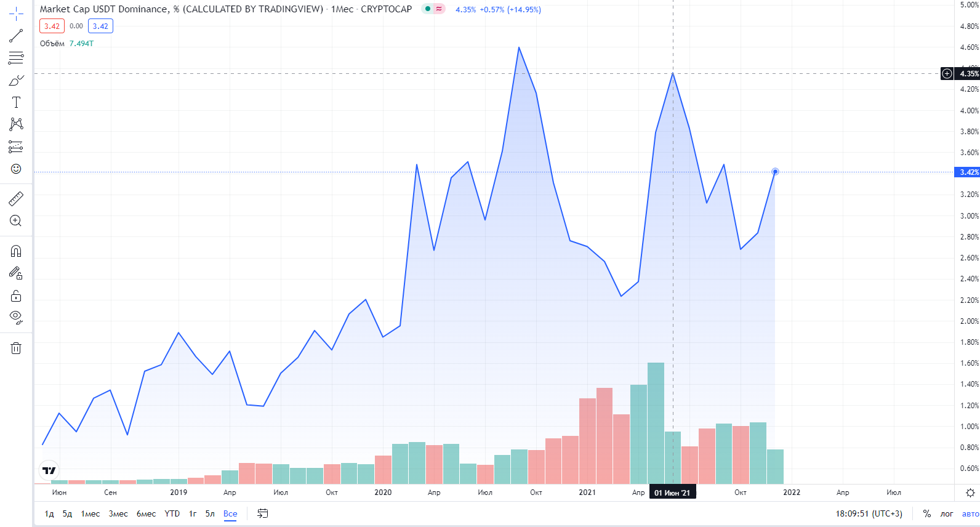Click the Market Cap USDT Dominance title

[182, 9]
